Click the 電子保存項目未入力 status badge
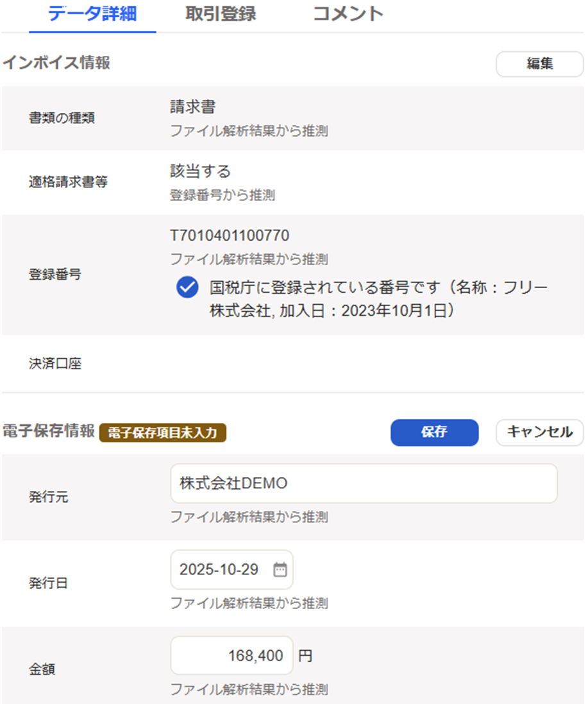 click(163, 433)
